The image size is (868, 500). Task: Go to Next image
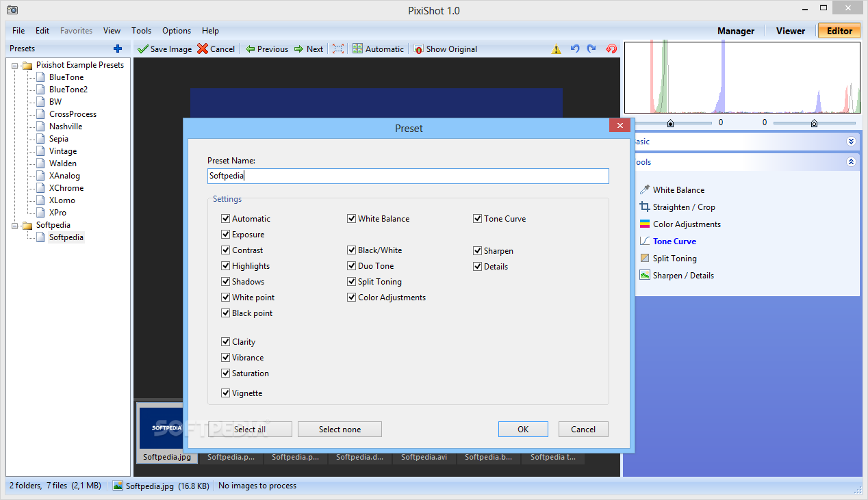[x=308, y=49]
